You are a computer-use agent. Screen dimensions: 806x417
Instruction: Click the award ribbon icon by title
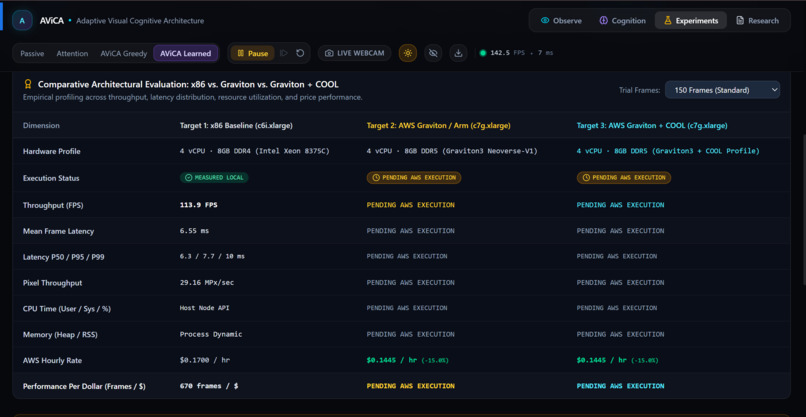28,84
